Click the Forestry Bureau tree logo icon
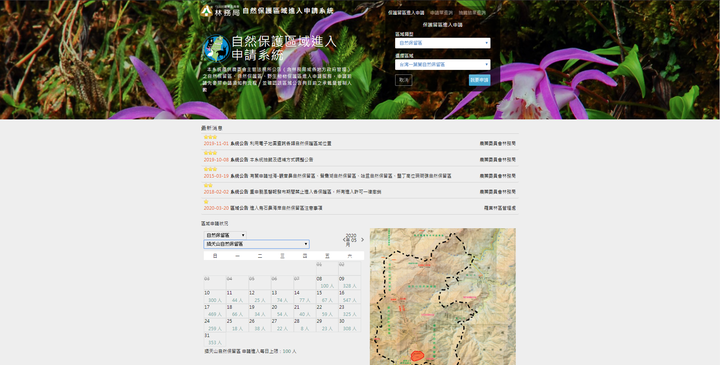Image resolution: width=720 pixels, height=365 pixels. [x=206, y=11]
